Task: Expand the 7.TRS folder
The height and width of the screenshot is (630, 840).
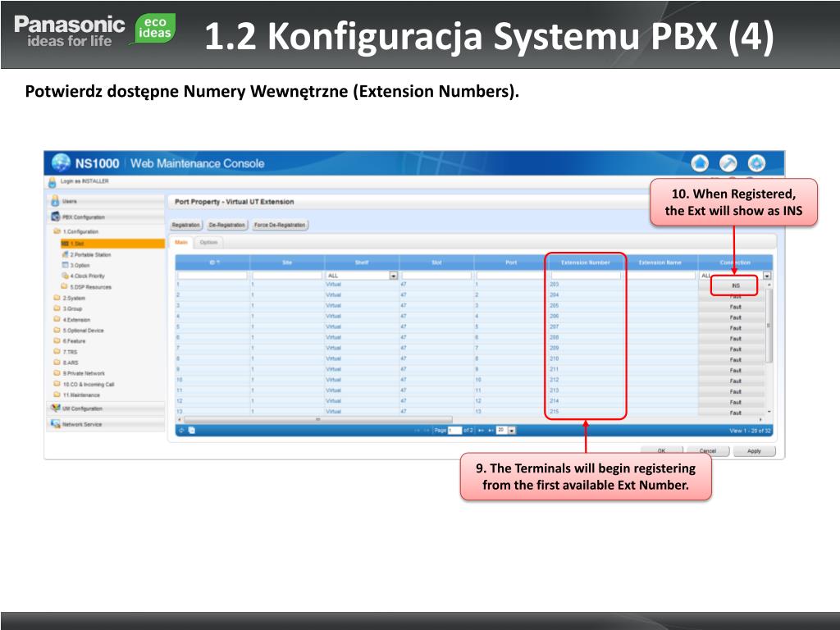Action: tap(57, 351)
